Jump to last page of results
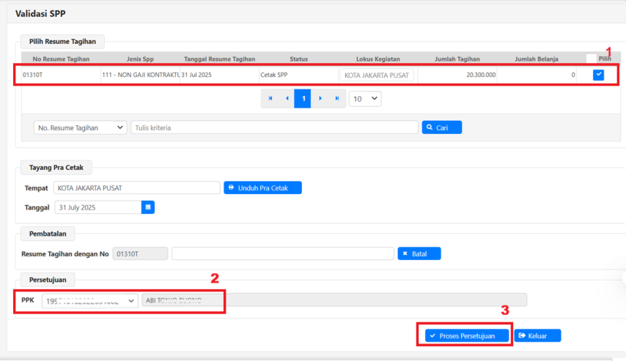The height and width of the screenshot is (364, 626). (x=337, y=98)
